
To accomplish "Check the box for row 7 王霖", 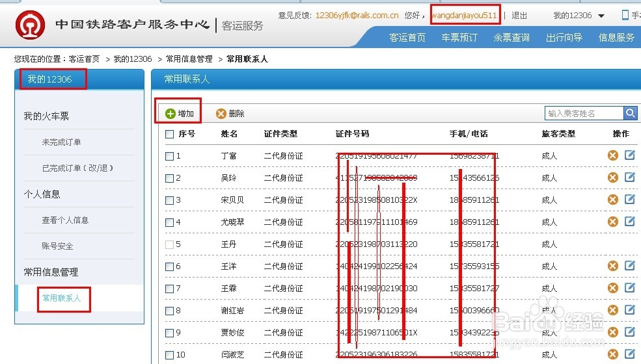I will click(169, 289).
